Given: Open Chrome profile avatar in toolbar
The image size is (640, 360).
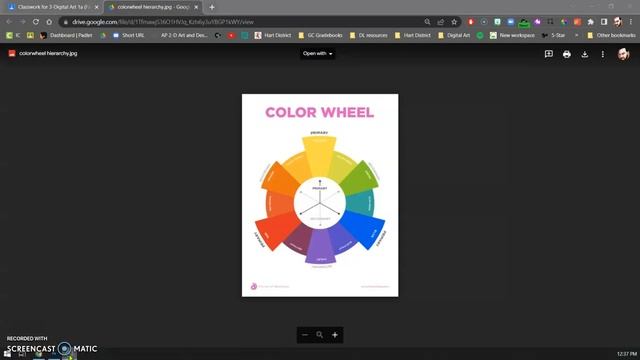Looking at the screenshot, I should [x=618, y=22].
